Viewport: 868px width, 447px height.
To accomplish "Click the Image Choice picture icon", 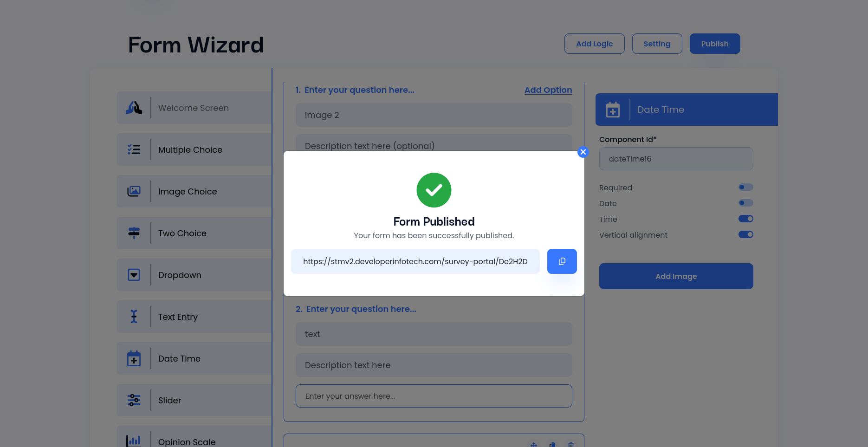I will click(x=134, y=191).
